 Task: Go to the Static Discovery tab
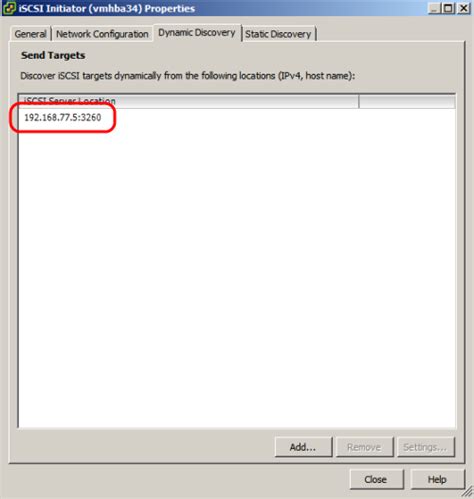point(278,34)
